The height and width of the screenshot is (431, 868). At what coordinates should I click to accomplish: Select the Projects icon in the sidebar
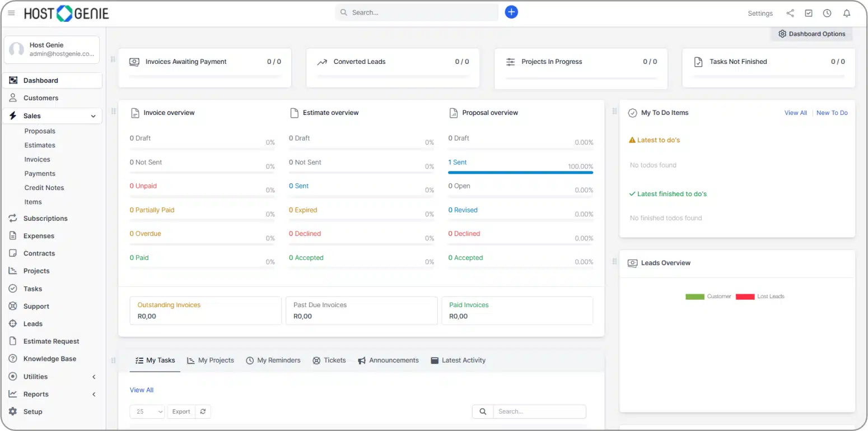[13, 271]
